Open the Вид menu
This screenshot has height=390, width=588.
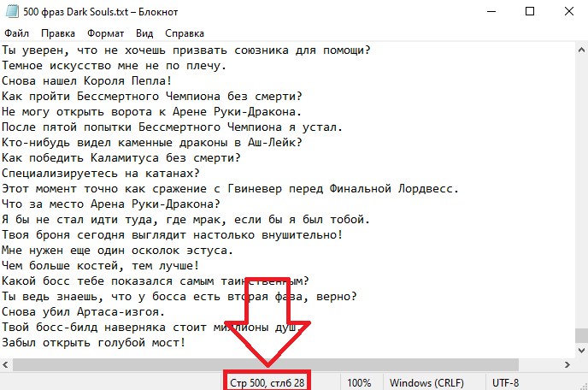(144, 33)
